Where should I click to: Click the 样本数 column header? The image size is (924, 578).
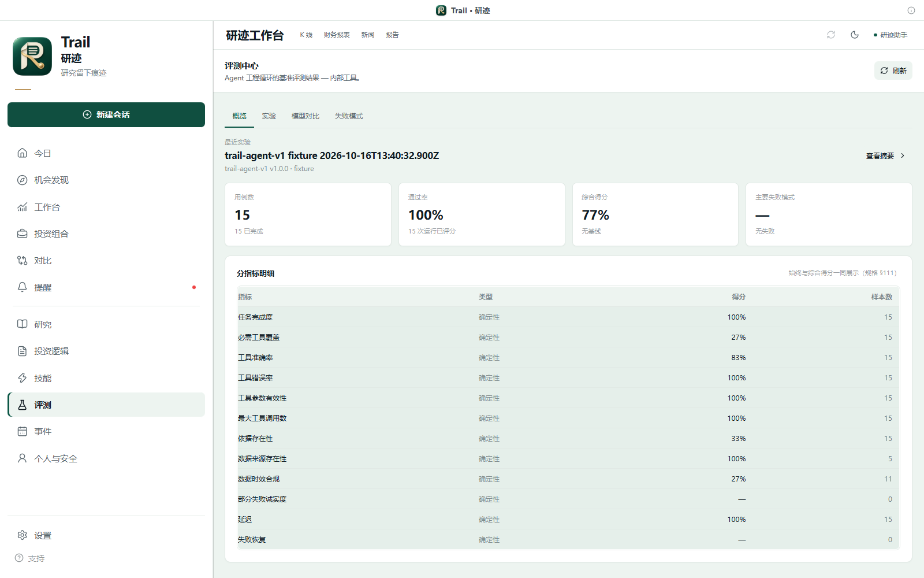pyautogui.click(x=882, y=297)
